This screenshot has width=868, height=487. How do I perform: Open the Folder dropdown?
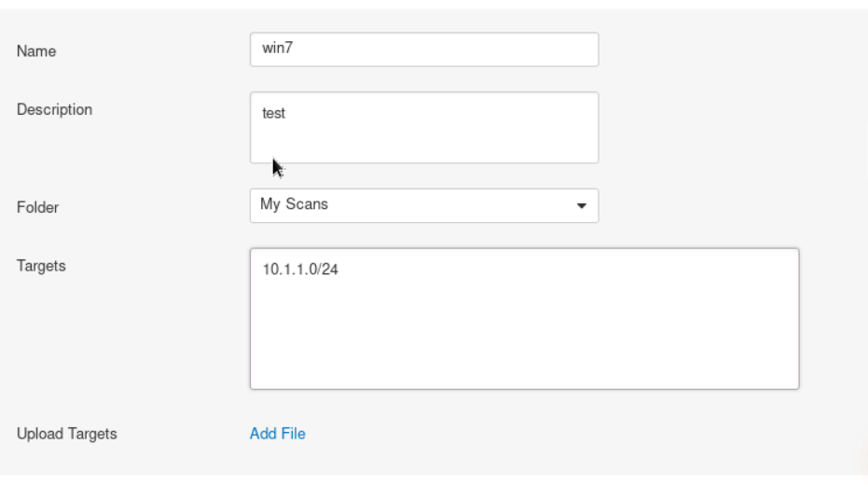[423, 206]
